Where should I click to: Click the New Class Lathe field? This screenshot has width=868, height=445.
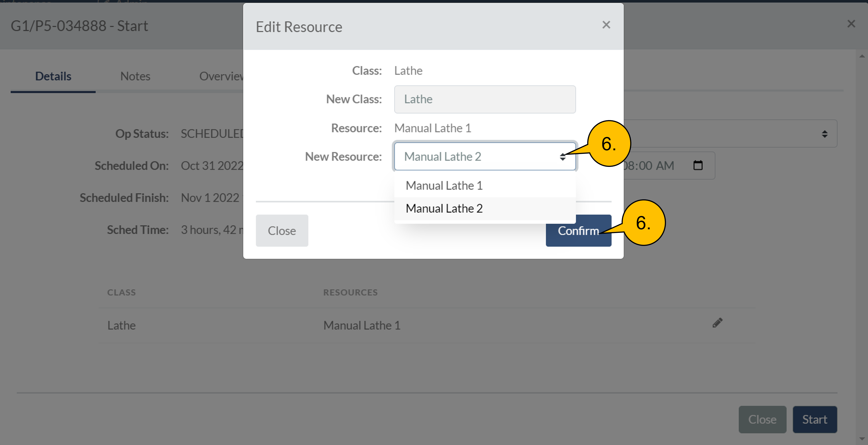pyautogui.click(x=485, y=99)
